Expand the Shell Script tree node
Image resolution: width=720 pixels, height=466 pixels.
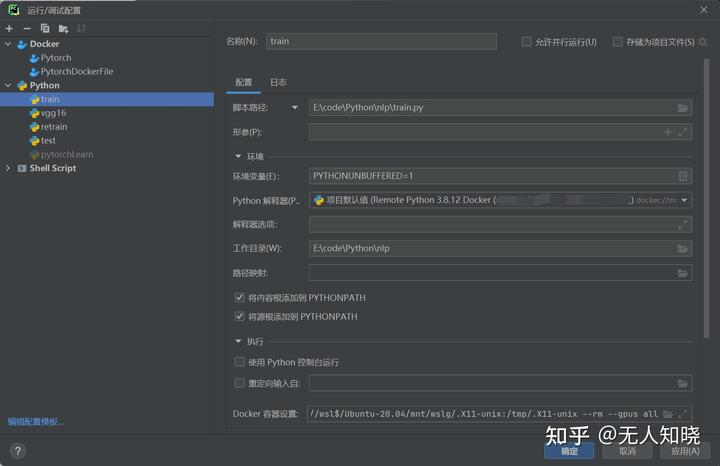(x=8, y=168)
